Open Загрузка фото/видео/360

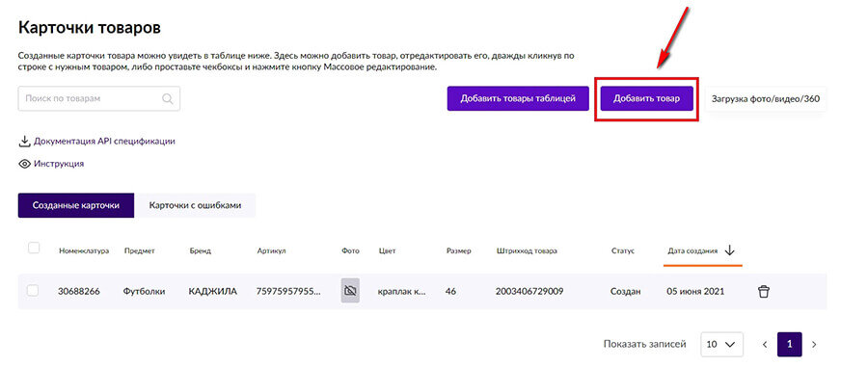pyautogui.click(x=766, y=99)
